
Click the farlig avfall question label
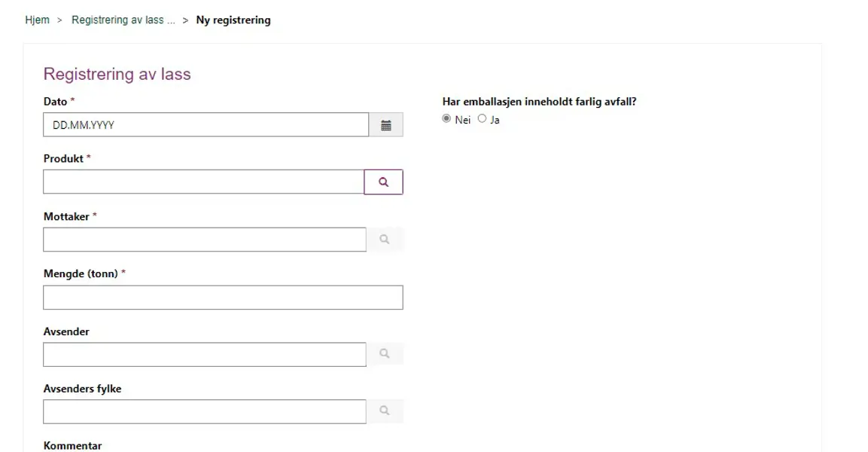540,102
